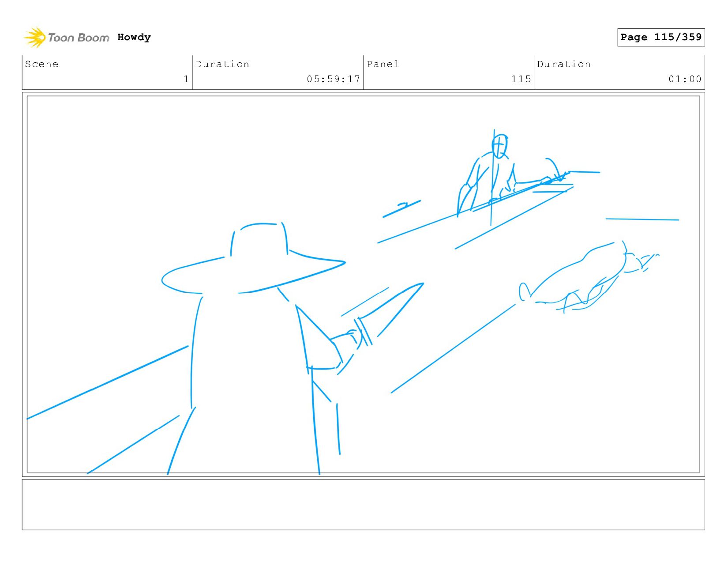Click the 'Howdy' project title text

point(134,38)
